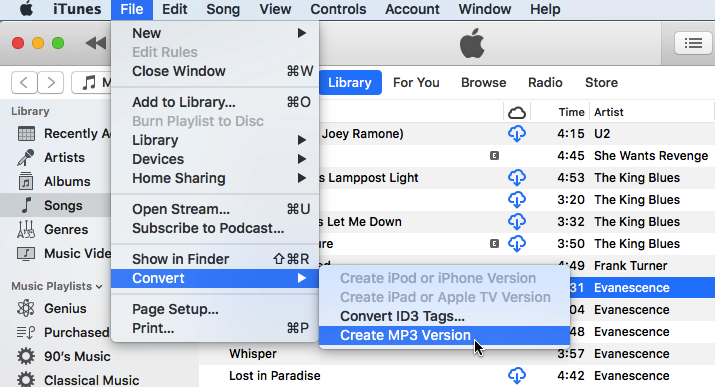Screen dimensions: 715x387
Task: Click explicit badge on She Wants Revenge row
Action: click(494, 156)
